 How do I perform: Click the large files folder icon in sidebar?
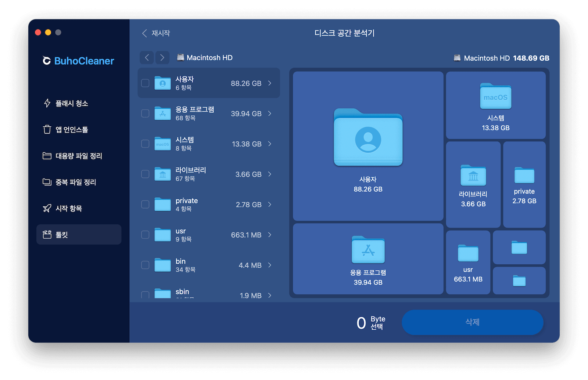47,156
